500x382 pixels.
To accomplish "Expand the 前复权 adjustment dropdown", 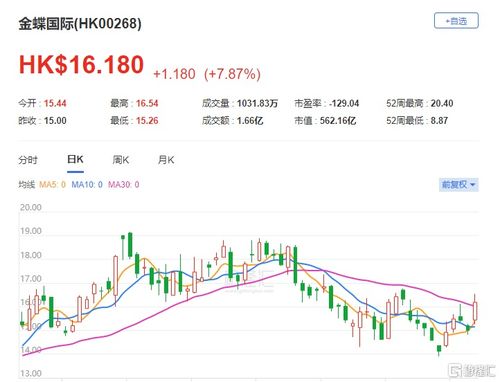I will (459, 184).
